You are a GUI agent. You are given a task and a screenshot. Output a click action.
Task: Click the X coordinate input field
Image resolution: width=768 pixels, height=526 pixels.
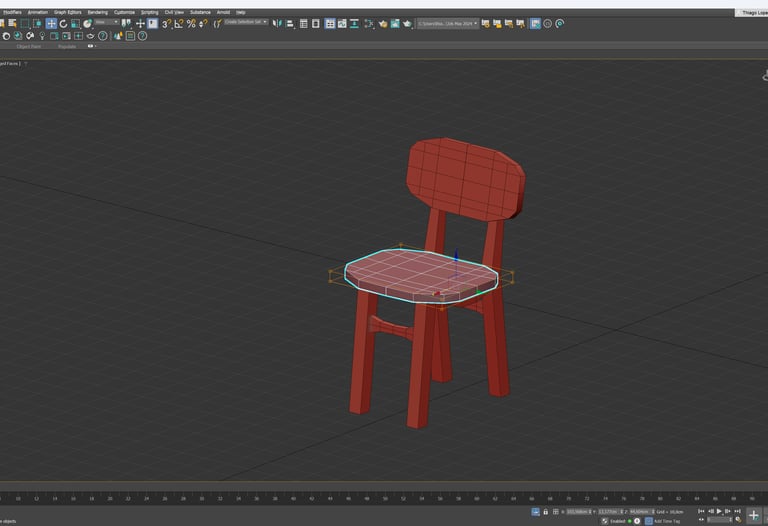(578, 511)
